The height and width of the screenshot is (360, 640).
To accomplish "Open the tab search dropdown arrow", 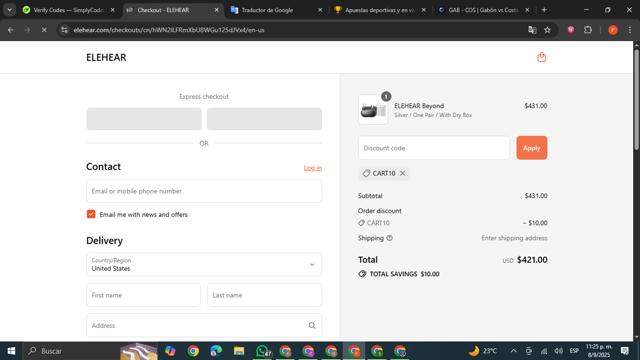I will click(x=9, y=10).
